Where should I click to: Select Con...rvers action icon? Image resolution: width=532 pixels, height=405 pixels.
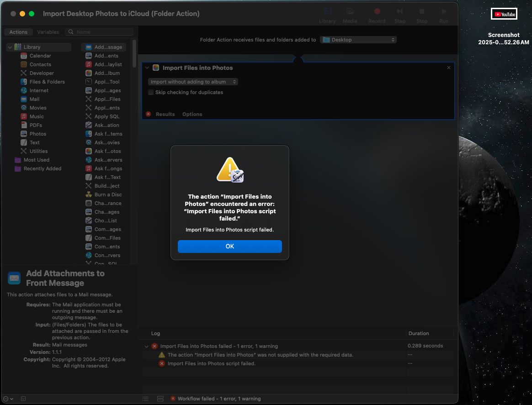pos(89,255)
